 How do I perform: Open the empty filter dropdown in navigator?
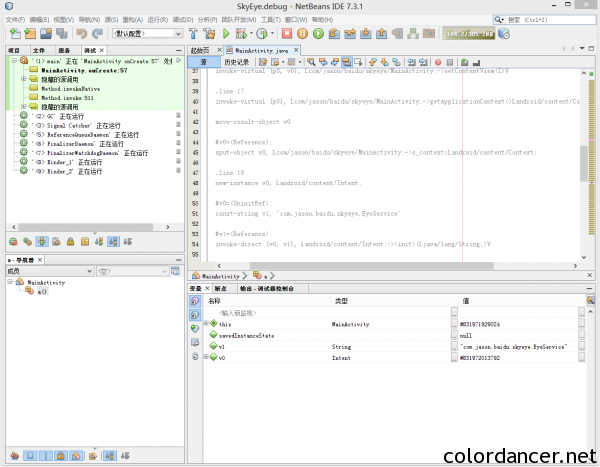click(132, 271)
